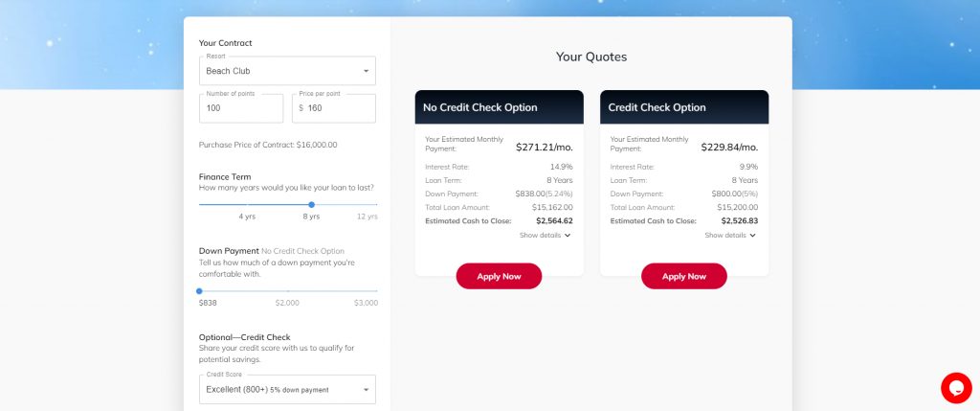Click Apply Now for Credit Check Option
The image size is (980, 411).
[683, 276]
